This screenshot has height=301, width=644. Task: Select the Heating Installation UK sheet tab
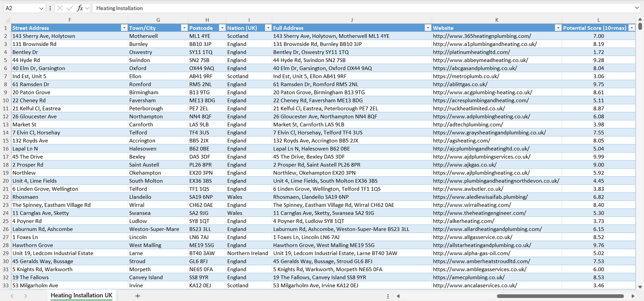click(81, 295)
